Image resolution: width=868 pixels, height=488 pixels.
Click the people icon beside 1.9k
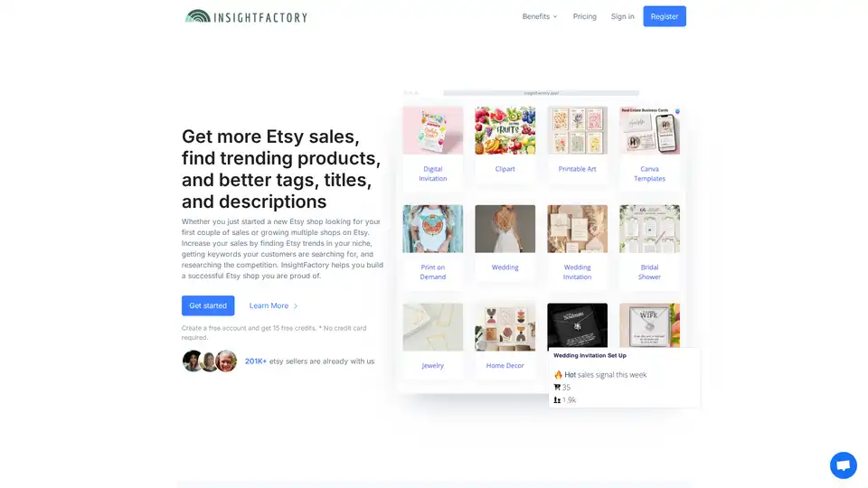[x=557, y=400]
